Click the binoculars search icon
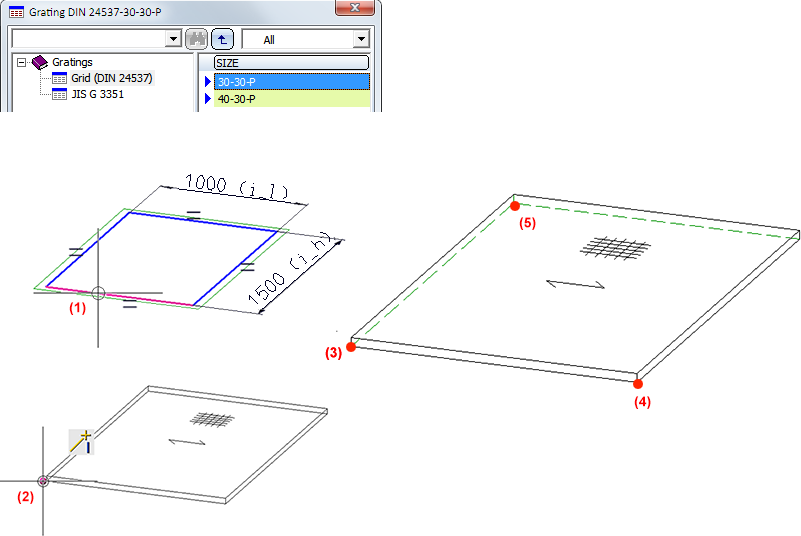 pyautogui.click(x=196, y=39)
